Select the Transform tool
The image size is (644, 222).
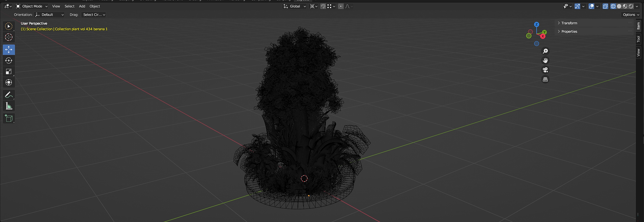coord(9,82)
